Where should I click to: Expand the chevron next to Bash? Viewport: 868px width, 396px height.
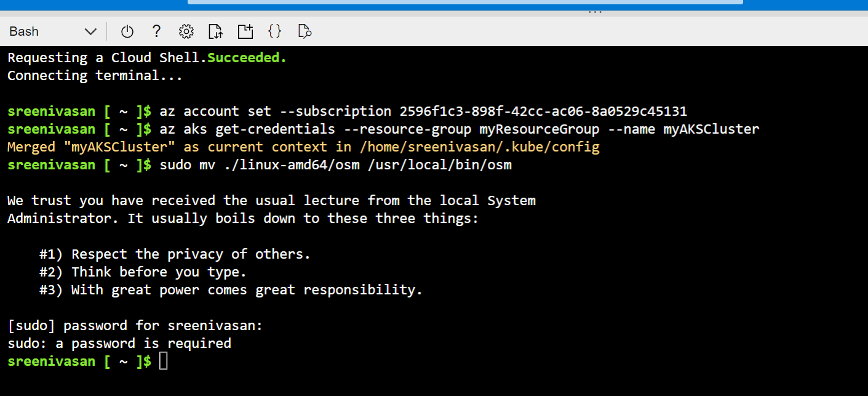(90, 31)
